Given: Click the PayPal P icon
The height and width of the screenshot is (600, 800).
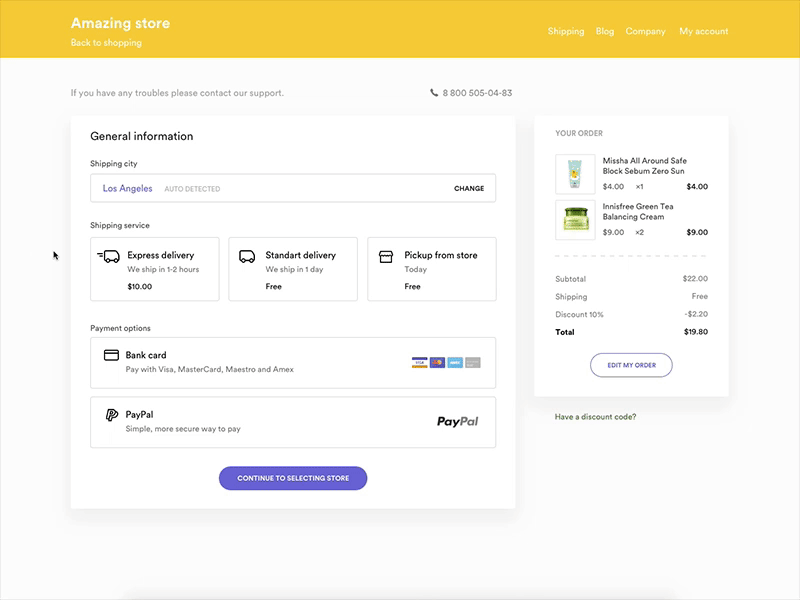Looking at the screenshot, I should coord(112,415).
